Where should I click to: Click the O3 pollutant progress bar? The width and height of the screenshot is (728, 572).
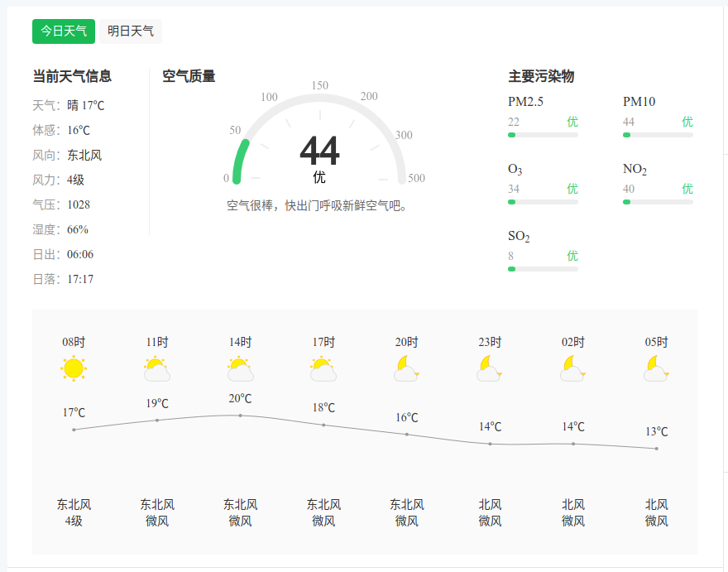tap(543, 202)
